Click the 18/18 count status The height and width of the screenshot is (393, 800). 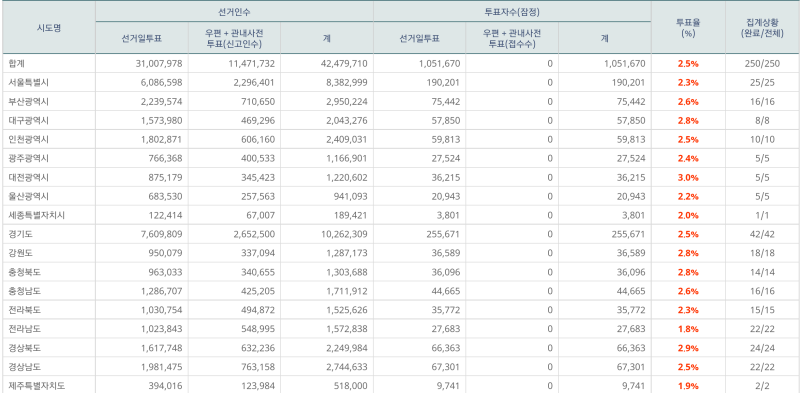point(762,253)
